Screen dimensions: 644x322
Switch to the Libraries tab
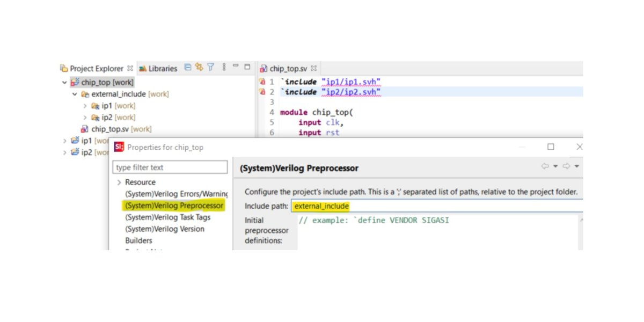[158, 68]
